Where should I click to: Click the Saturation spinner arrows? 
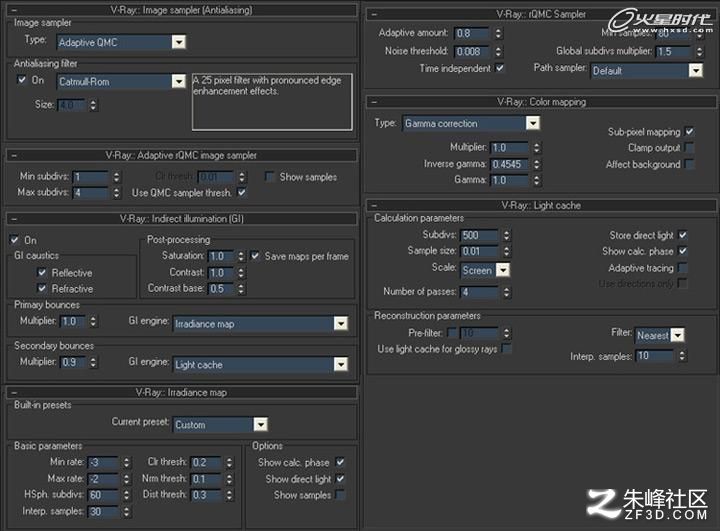[x=241, y=256]
